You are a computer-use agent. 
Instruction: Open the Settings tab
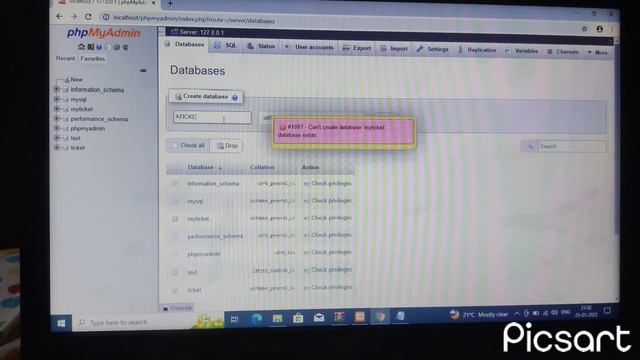click(x=433, y=49)
